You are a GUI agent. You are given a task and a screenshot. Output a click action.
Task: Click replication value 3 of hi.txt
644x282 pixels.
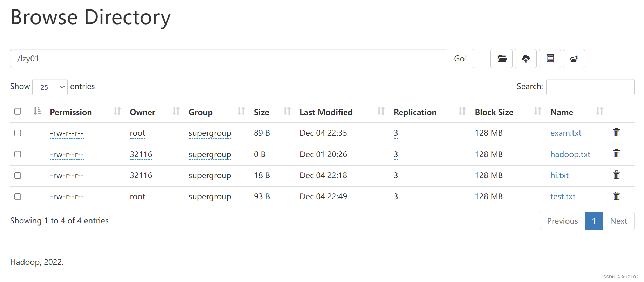396,176
